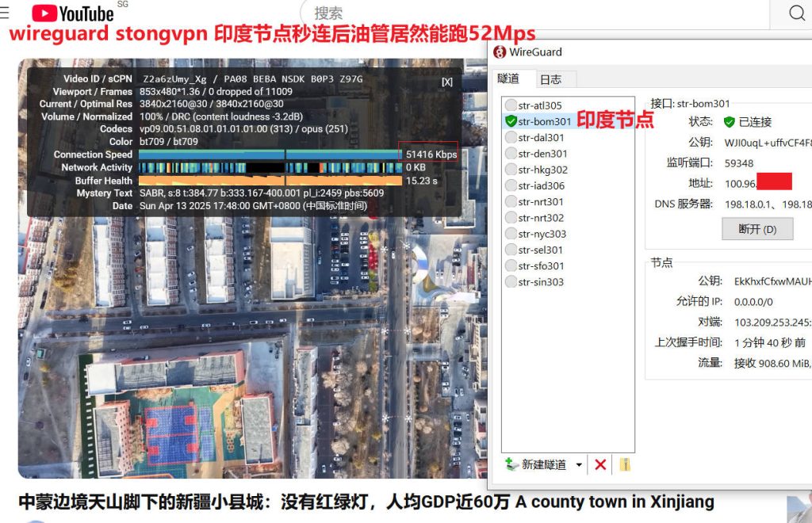Open the 新建隧道 dropdown arrow
Image resolution: width=812 pixels, height=523 pixels.
pyautogui.click(x=579, y=464)
